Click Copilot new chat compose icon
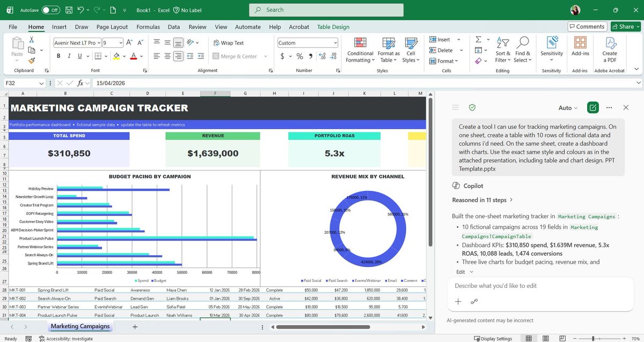This screenshot has width=644, height=342. pyautogui.click(x=592, y=108)
